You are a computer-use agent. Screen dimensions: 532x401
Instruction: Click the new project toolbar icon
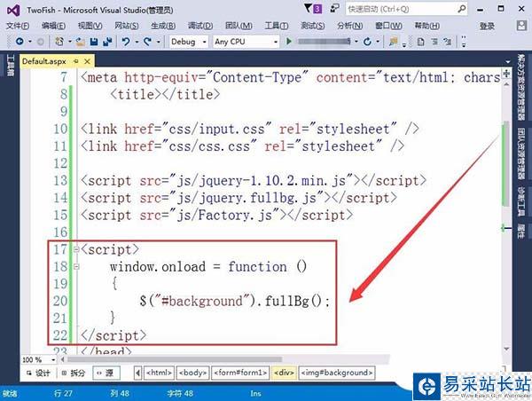coord(59,42)
